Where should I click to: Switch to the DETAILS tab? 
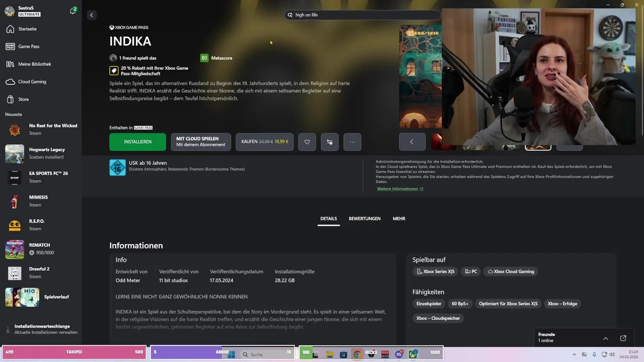pos(329,219)
